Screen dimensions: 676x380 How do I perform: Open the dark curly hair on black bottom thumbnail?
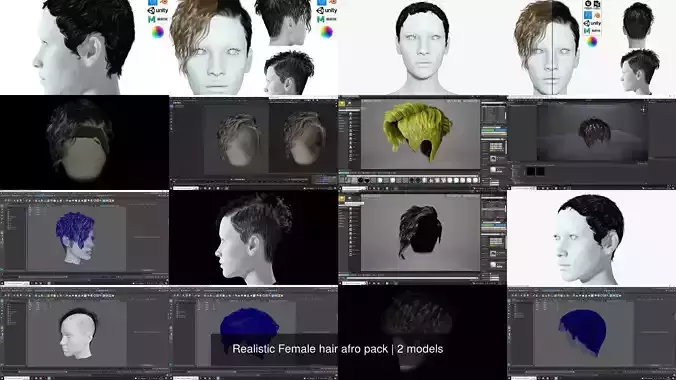pyautogui.click(x=422, y=333)
